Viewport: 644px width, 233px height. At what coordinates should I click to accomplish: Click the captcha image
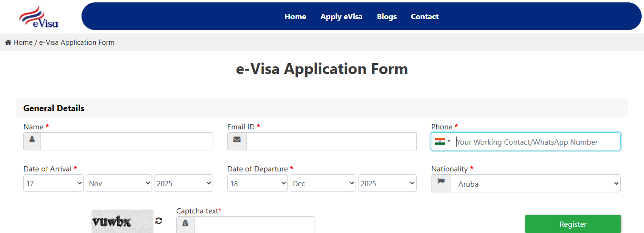point(123,221)
